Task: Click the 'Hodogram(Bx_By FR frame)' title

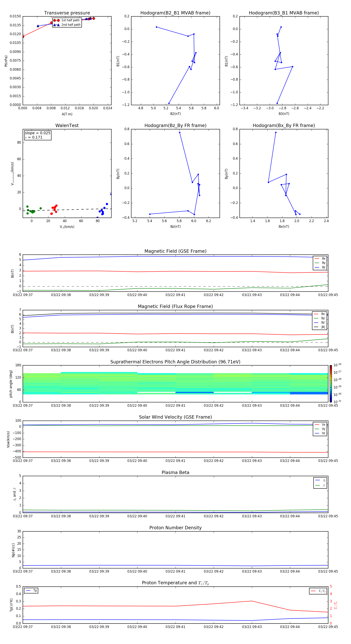Action: 284,125
